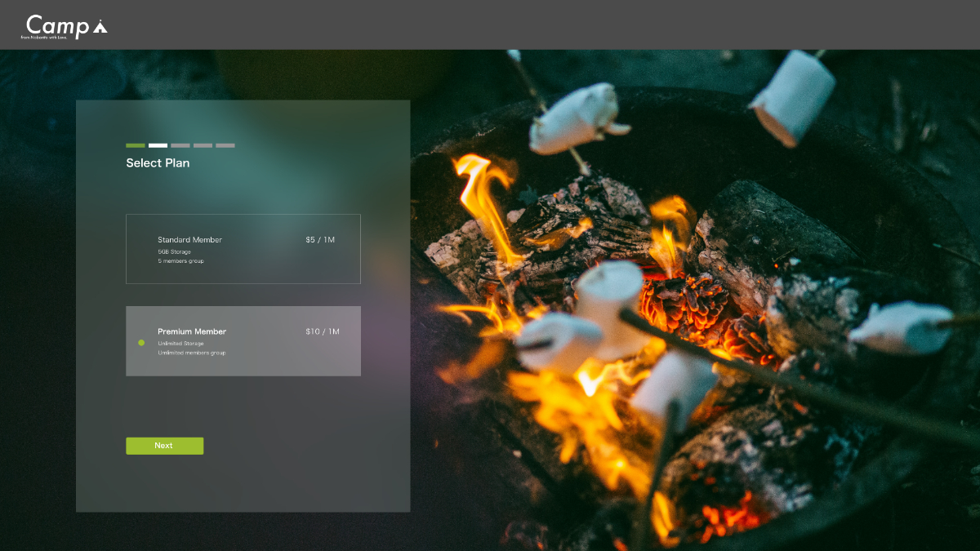Go to first green progress step
Screen dimensions: 980x551
(135, 145)
